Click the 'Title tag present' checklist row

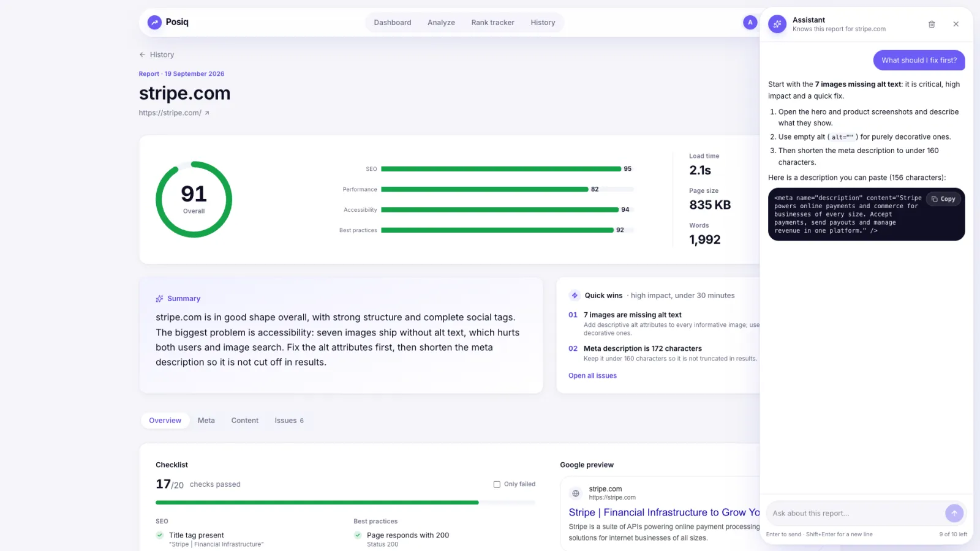(209, 539)
